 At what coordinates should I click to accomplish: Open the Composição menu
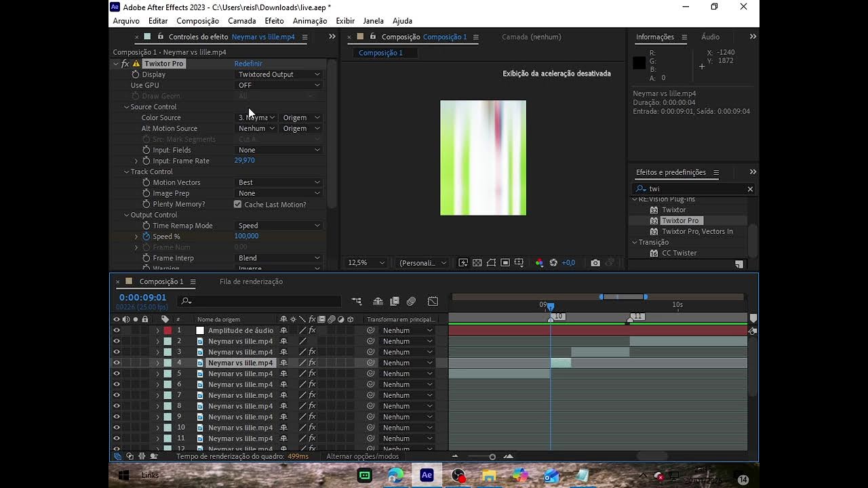pyautogui.click(x=198, y=21)
